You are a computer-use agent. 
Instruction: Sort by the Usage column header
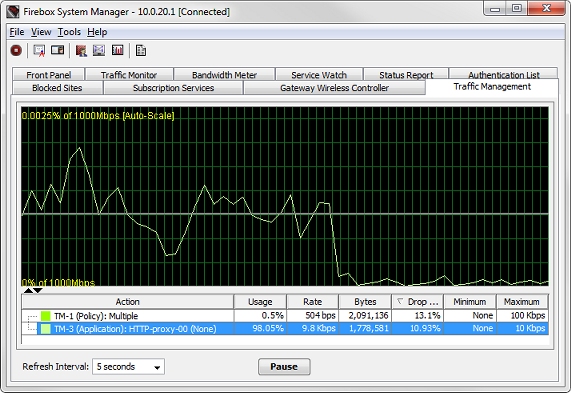(x=260, y=302)
